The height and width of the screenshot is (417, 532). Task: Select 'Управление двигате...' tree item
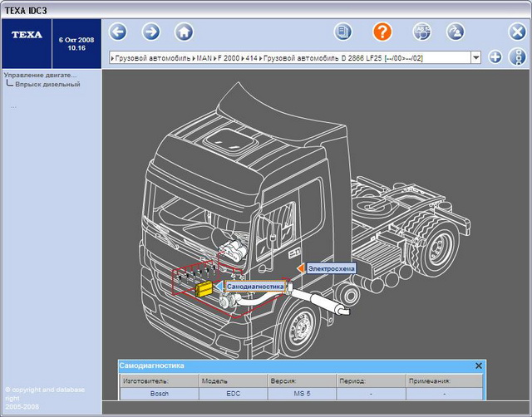[40, 76]
